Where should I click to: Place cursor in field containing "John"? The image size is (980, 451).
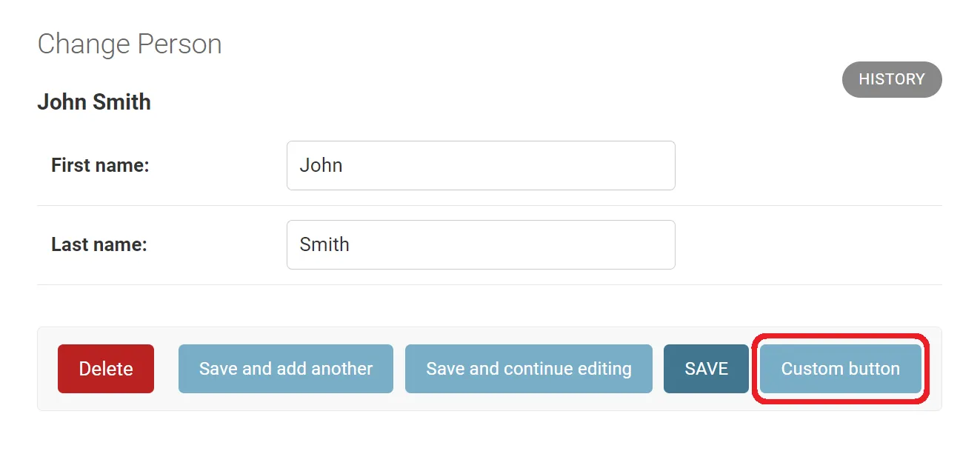click(481, 165)
